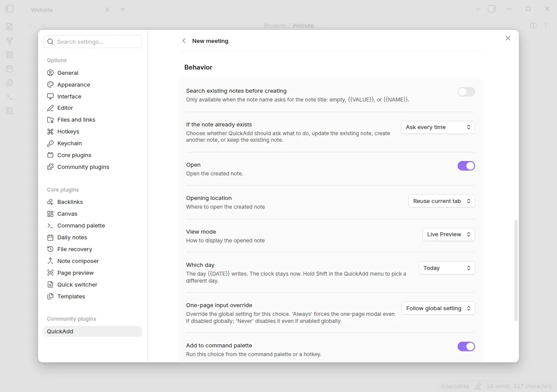Click the 'One-page input override' label
Image resolution: width=557 pixels, height=392 pixels.
click(x=219, y=305)
